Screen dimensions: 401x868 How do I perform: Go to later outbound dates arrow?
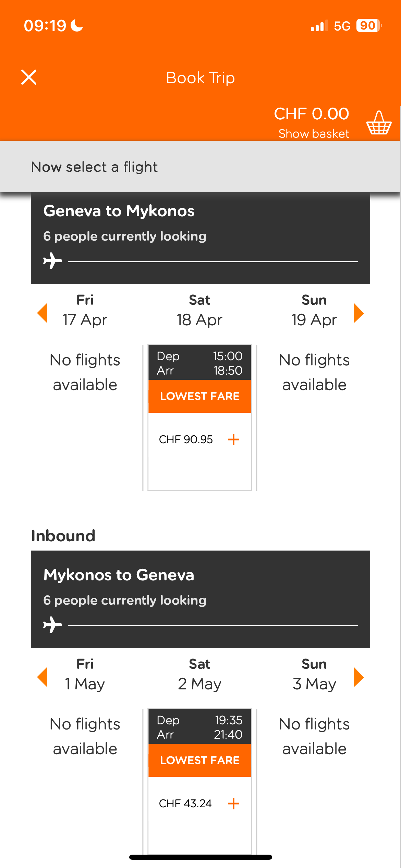(x=358, y=313)
